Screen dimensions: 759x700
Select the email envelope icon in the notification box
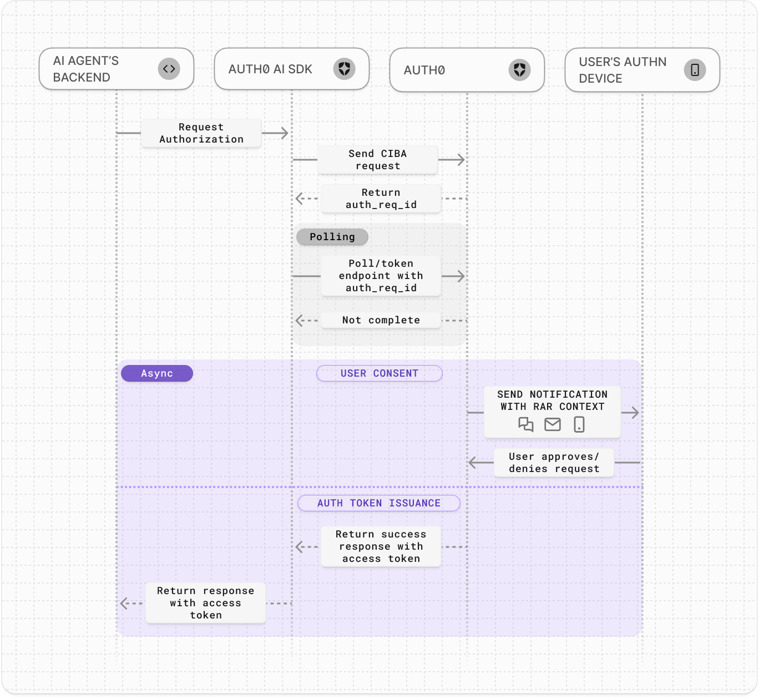[552, 425]
